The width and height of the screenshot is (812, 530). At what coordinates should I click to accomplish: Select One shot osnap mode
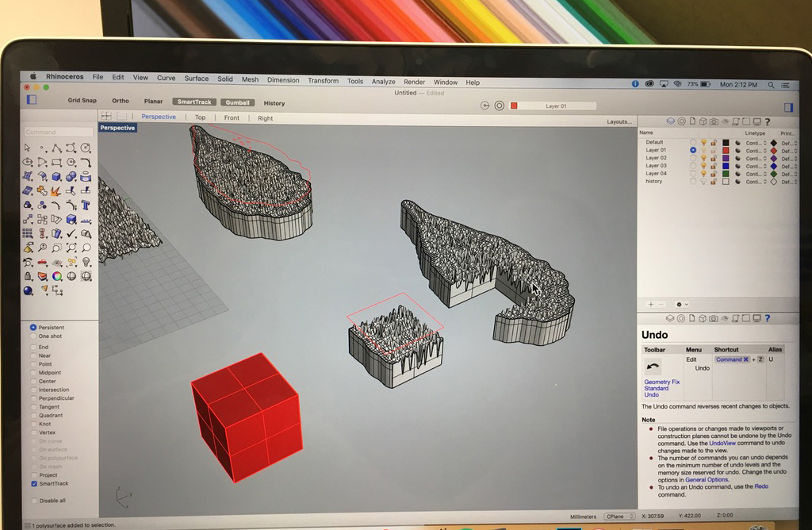(x=33, y=336)
